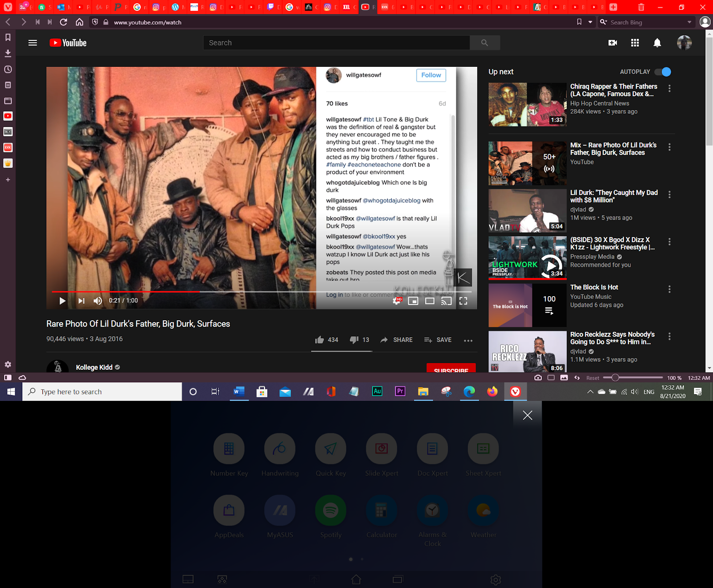
Task: Click the YouTube search input field
Action: tap(336, 43)
